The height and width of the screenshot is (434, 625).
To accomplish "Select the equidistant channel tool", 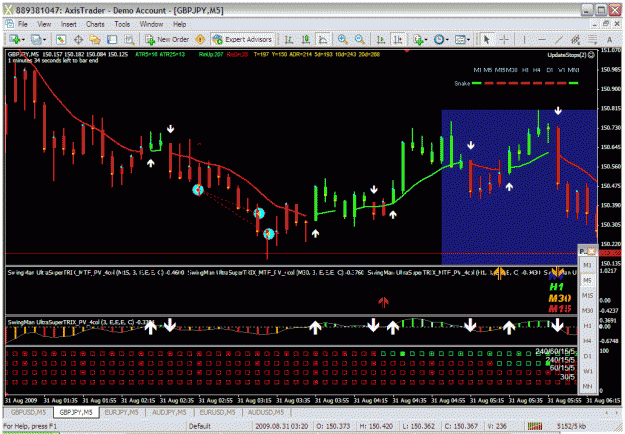I will pyautogui.click(x=575, y=39).
